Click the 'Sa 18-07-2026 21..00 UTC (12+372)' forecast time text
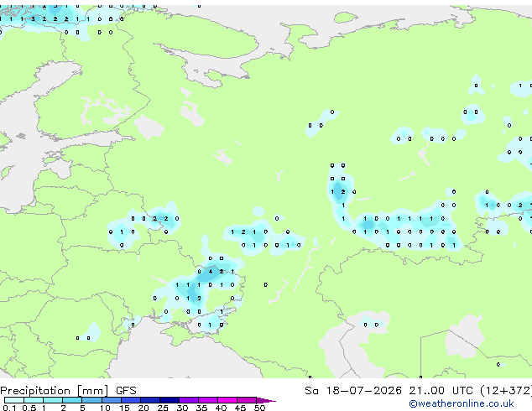 coord(419,391)
